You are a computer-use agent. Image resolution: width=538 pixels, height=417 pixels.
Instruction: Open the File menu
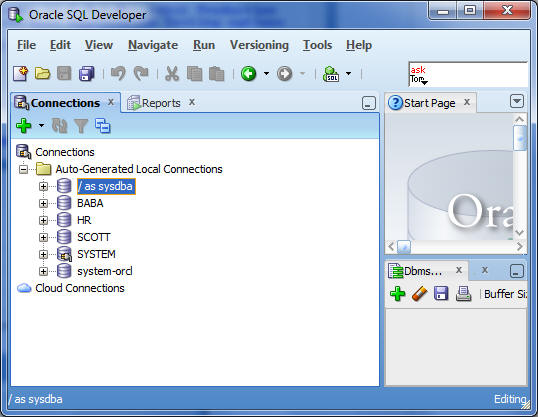(x=26, y=45)
